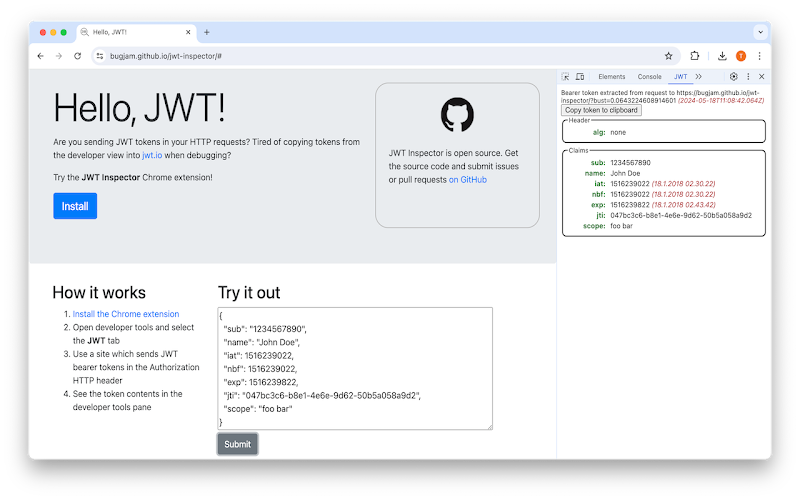Go back with the browser back arrow
Screen dimensions: 800x500
41,56
